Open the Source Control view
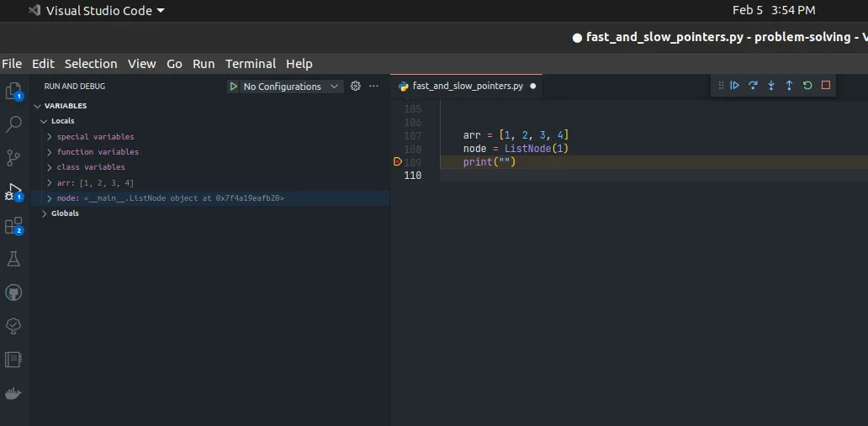Screen dimensions: 868x426 tap(13, 158)
